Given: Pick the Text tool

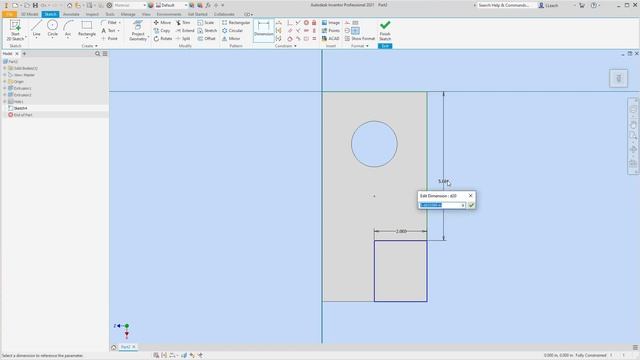Looking at the screenshot, I should point(109,31).
